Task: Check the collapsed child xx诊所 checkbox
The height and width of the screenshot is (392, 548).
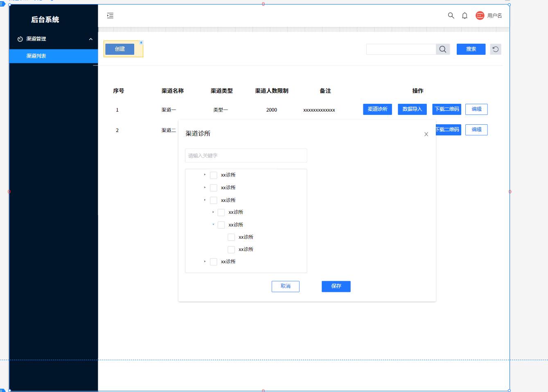Action: pyautogui.click(x=221, y=213)
